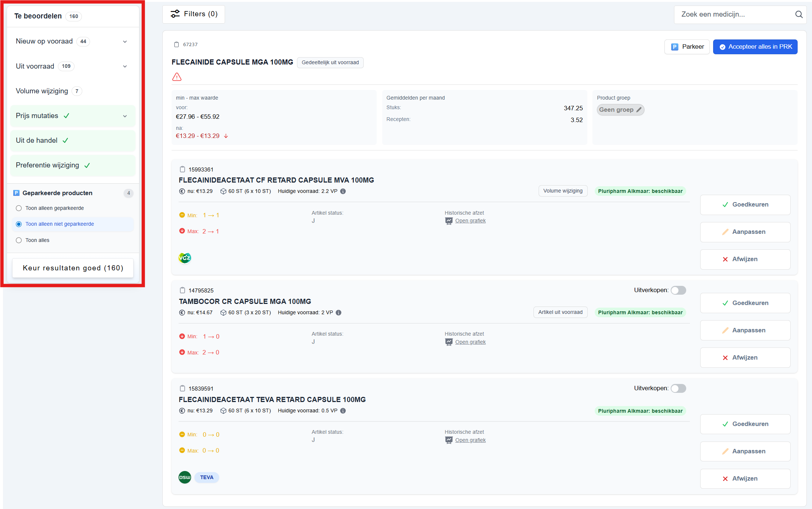The image size is (812, 509).
Task: Open grafiek link for FLECAINIDEACETAAT CF
Action: pyautogui.click(x=470, y=221)
